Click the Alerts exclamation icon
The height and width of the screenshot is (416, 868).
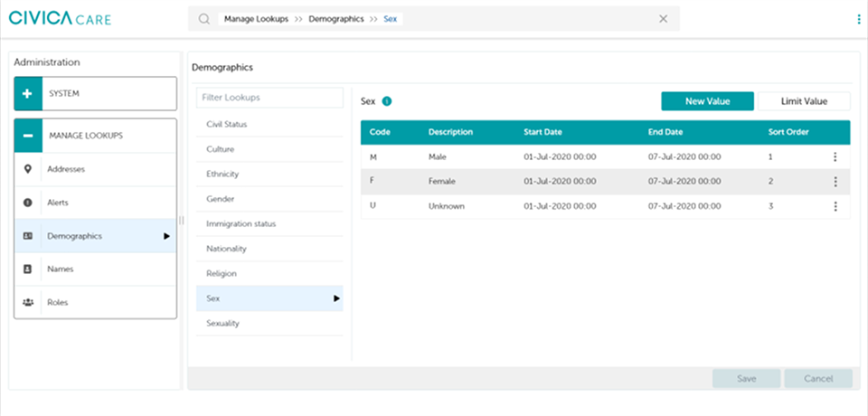(x=28, y=203)
